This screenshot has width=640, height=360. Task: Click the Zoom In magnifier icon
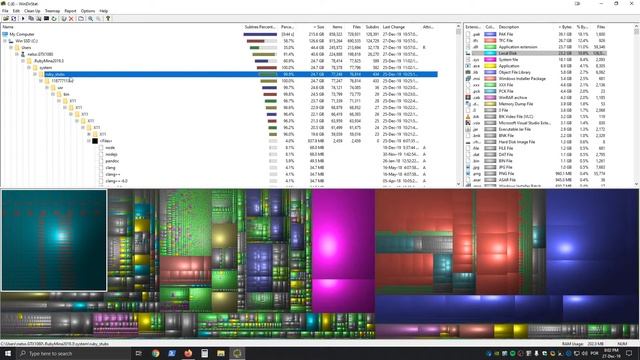coord(91,18)
